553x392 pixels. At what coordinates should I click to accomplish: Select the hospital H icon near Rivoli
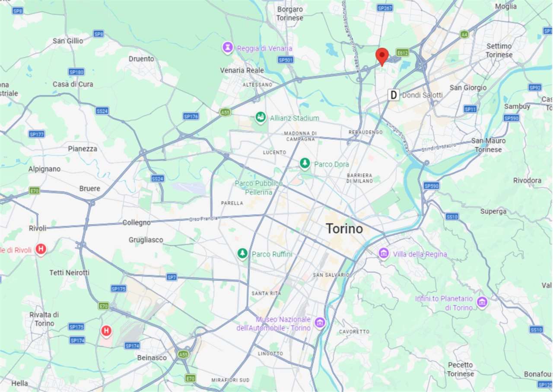pos(41,249)
